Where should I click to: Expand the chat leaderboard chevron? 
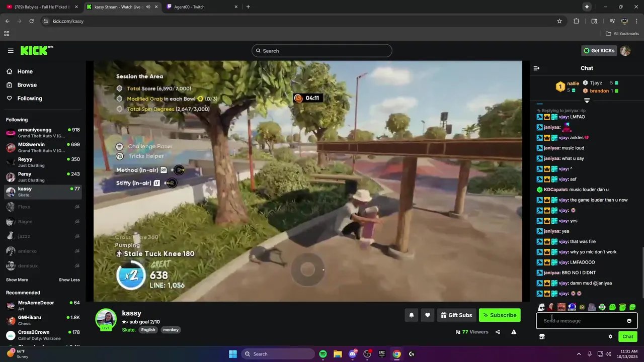587,101
